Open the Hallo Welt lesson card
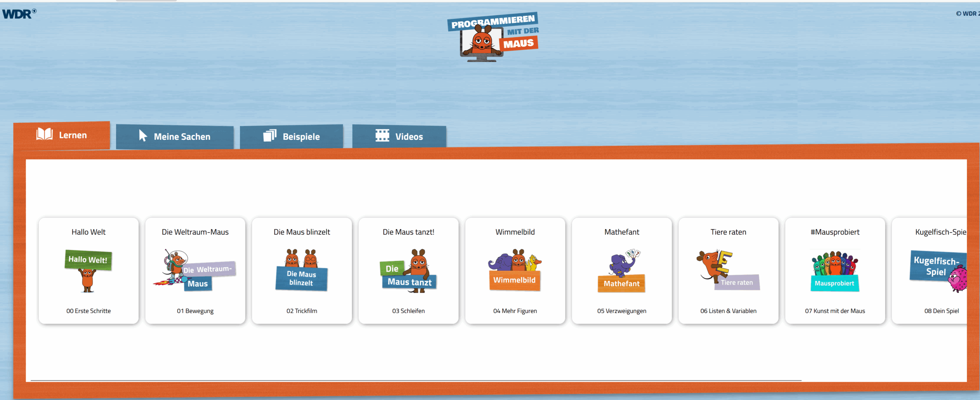This screenshot has height=400, width=980. (88, 270)
